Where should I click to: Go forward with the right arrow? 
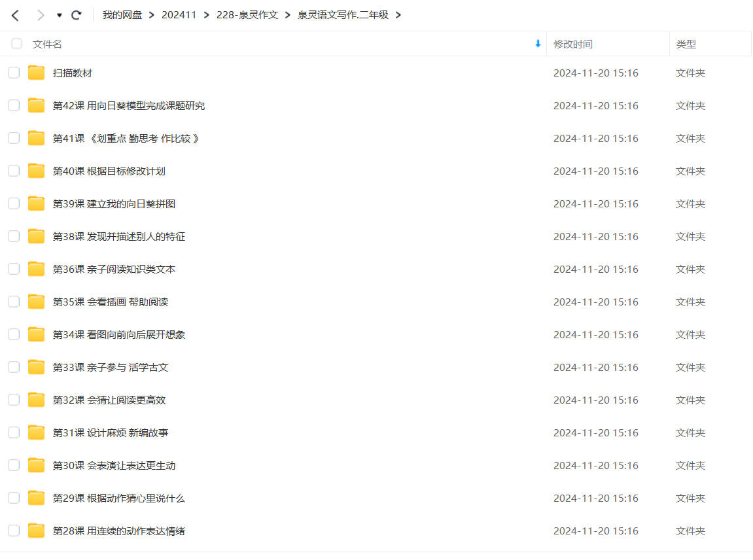pos(41,15)
